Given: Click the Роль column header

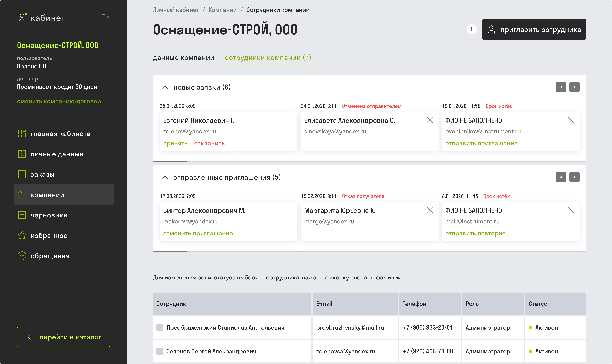Looking at the screenshot, I should click(x=493, y=304).
